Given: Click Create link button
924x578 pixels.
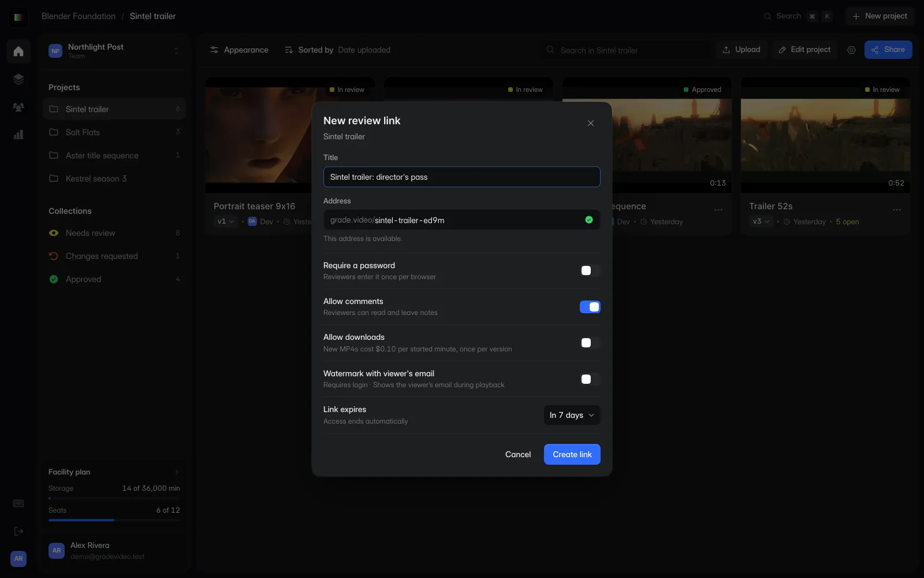Looking at the screenshot, I should [x=572, y=454].
